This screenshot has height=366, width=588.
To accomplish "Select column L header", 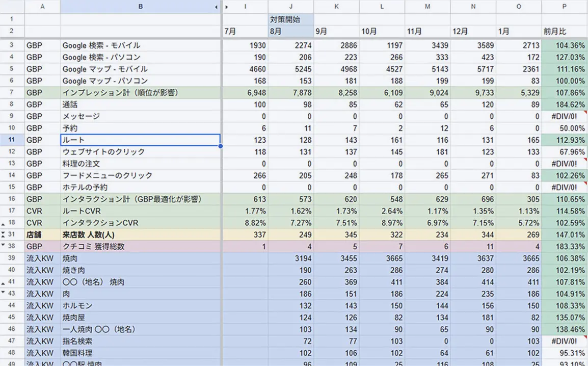I will (382, 7).
